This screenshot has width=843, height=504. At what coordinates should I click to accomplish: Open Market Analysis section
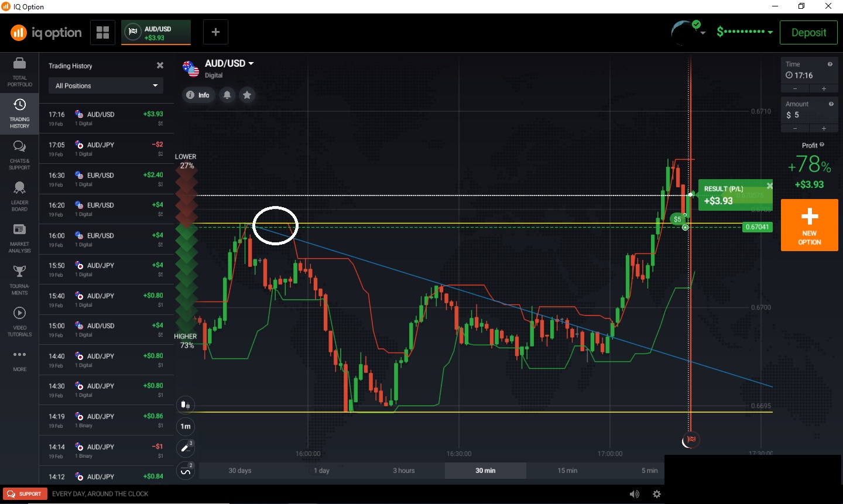[x=19, y=239]
